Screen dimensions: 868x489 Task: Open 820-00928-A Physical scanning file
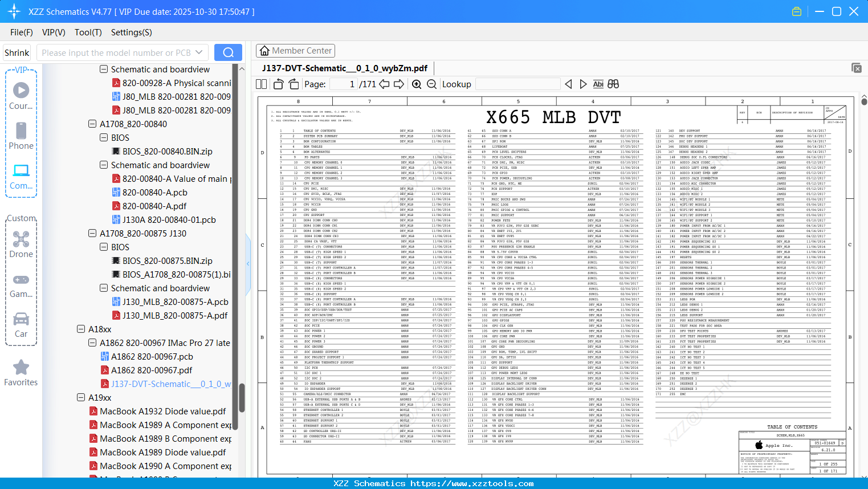tap(172, 83)
